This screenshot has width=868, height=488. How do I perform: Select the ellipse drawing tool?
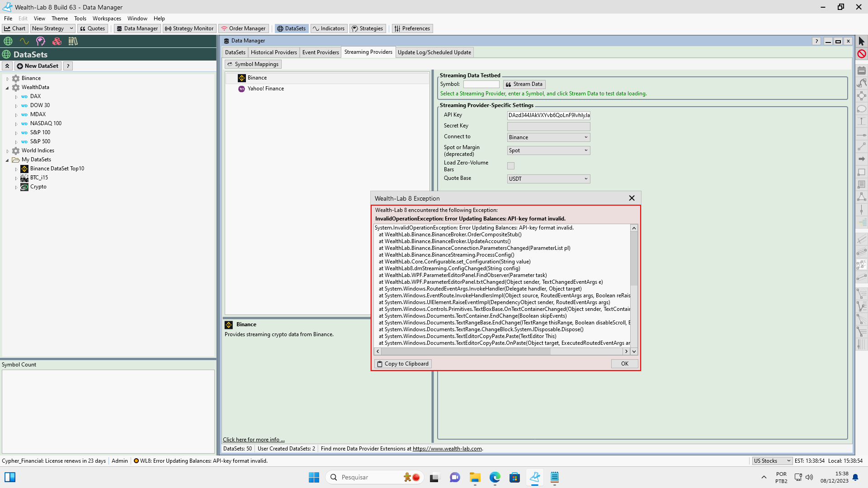[x=862, y=108]
